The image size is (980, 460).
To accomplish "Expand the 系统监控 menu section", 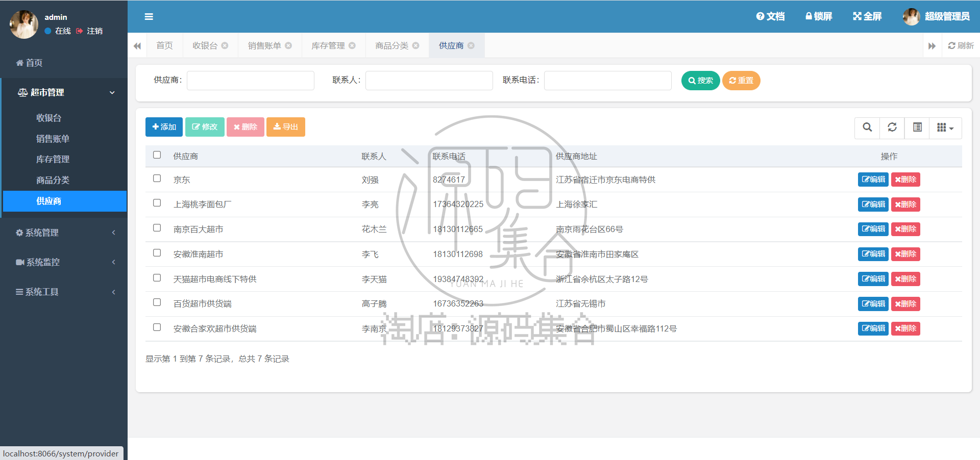I will tap(64, 262).
